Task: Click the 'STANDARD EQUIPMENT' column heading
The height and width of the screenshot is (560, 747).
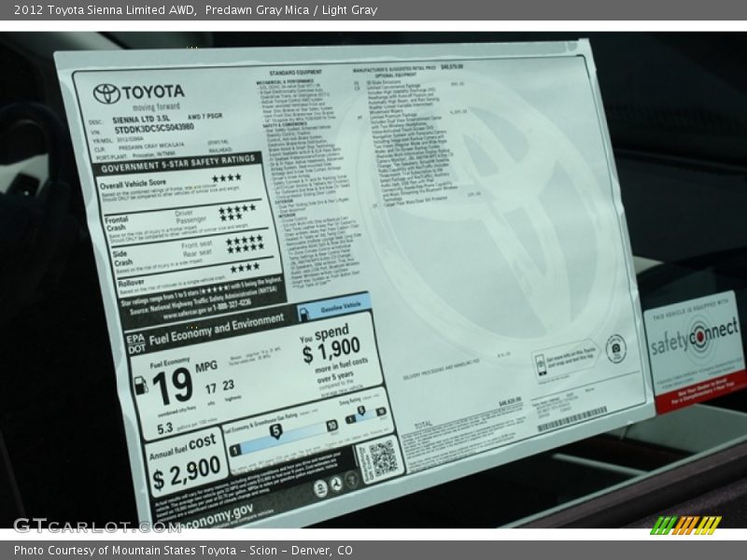Action: pos(295,73)
